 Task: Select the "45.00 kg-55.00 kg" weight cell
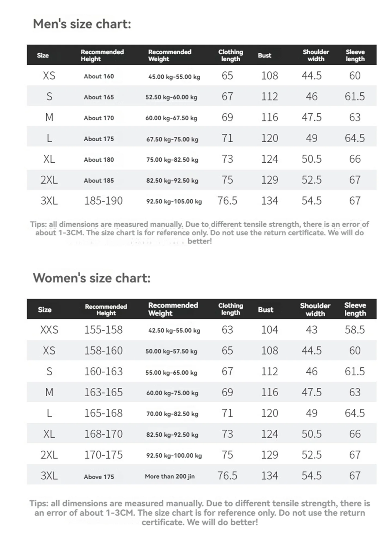(x=174, y=77)
